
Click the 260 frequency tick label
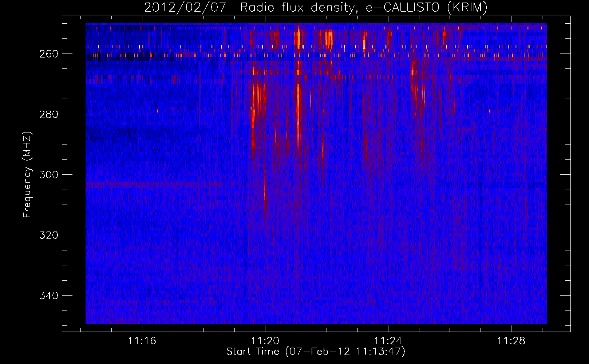click(49, 54)
